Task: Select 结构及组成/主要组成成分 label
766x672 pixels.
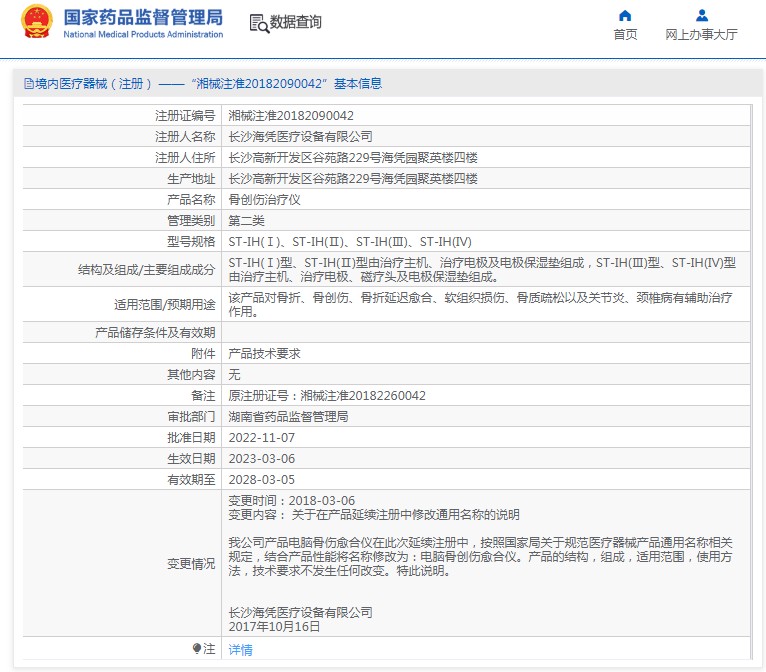Action: 147,270
